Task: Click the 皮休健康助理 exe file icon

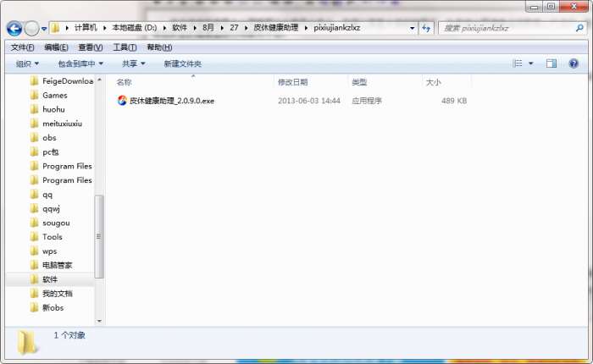Action: (122, 101)
